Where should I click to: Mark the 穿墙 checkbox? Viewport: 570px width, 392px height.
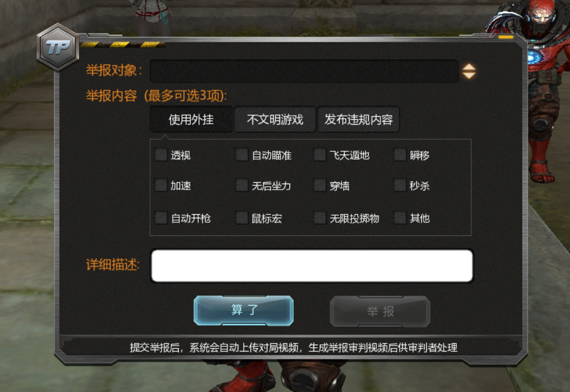[319, 185]
